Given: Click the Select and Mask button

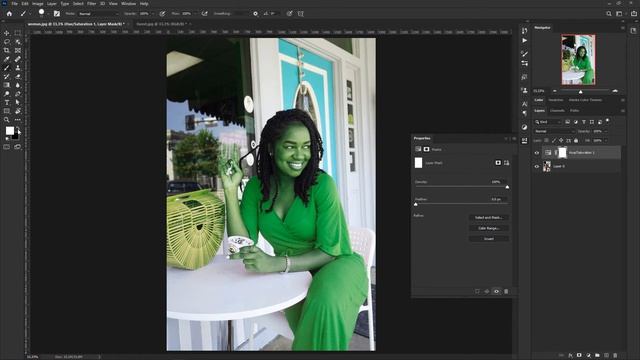Looking at the screenshot, I should [x=489, y=218].
